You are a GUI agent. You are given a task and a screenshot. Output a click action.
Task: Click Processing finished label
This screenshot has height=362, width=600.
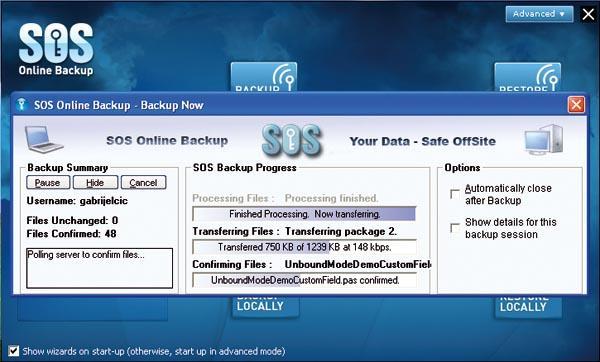click(331, 198)
